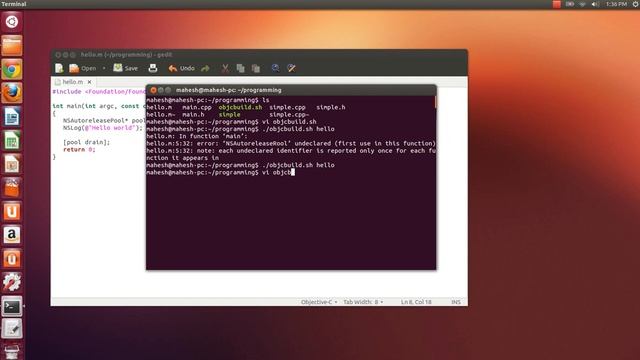Open LibreOffice Impress from the launcher
This screenshot has width=640, height=360.
click(x=12, y=164)
